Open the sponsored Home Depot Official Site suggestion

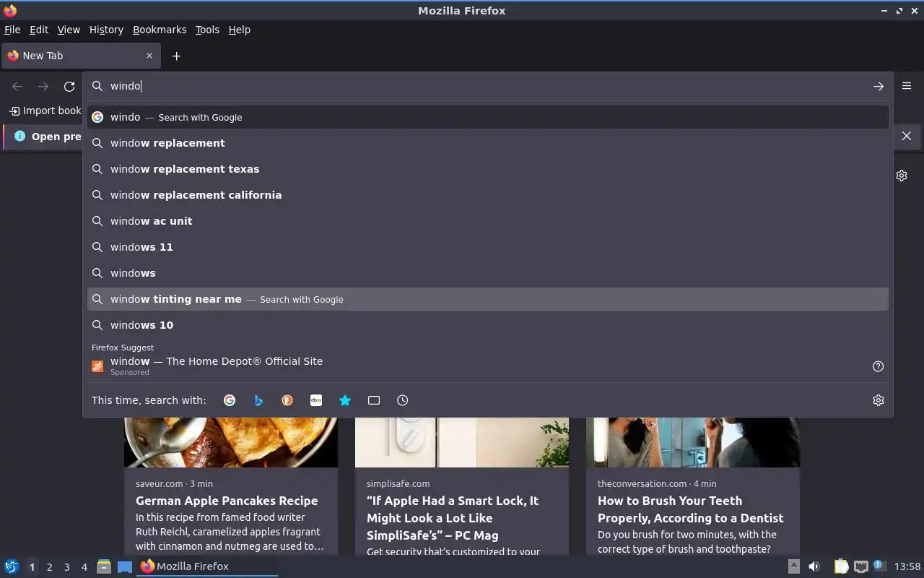point(476,366)
